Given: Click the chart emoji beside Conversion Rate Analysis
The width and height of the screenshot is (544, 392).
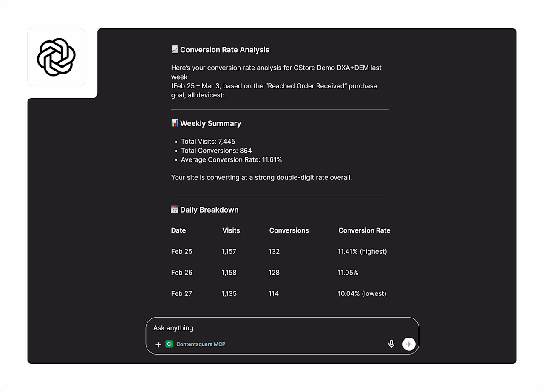Looking at the screenshot, I should pos(175,49).
